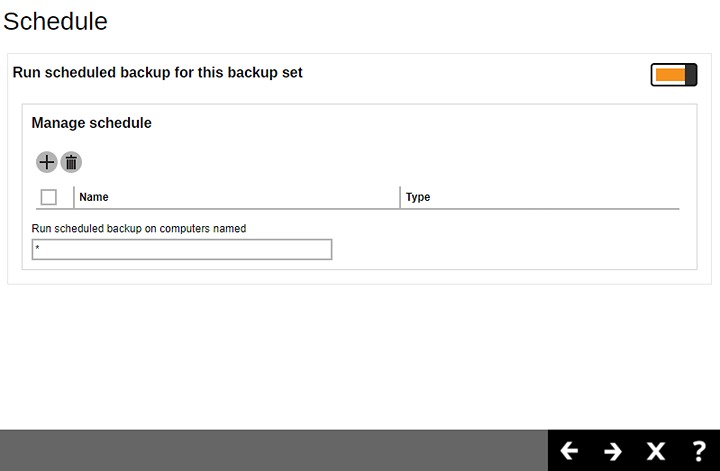Disable the scheduled backup toggle switch
The width and height of the screenshot is (720, 471).
point(673,74)
